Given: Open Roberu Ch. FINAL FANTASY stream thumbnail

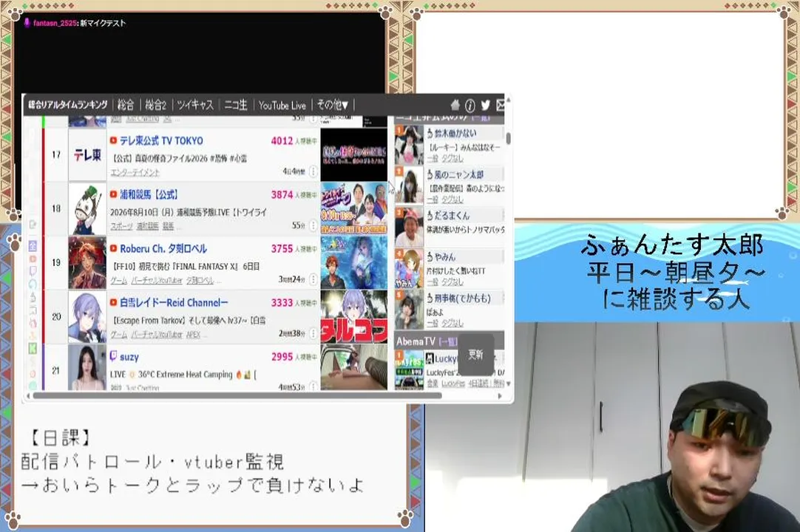Looking at the screenshot, I should coord(353,263).
